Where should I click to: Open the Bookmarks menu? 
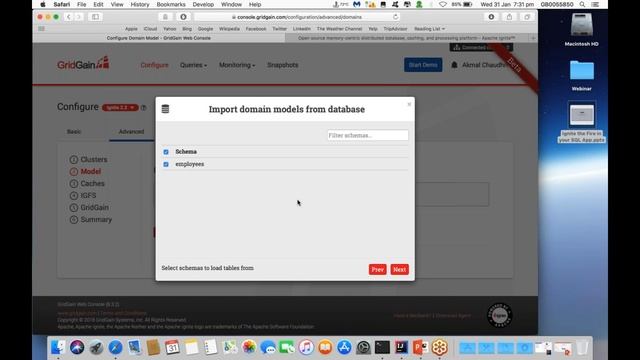[171, 4]
